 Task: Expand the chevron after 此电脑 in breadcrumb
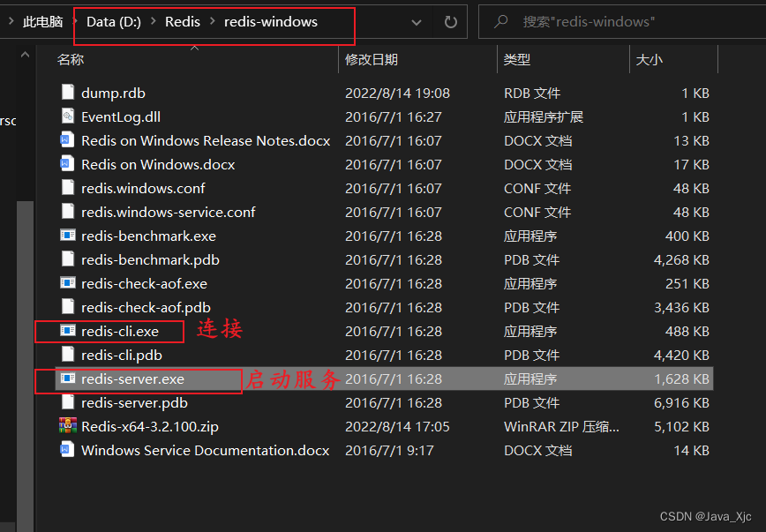pos(75,21)
